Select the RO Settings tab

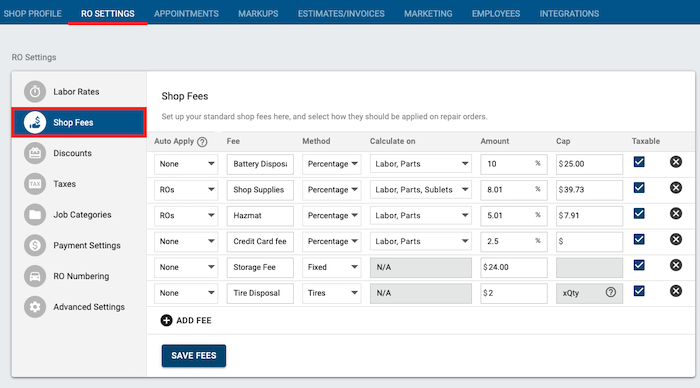(108, 13)
